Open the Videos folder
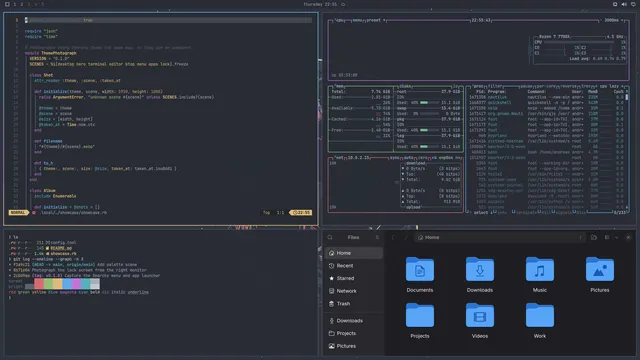640x360 pixels. [480, 320]
